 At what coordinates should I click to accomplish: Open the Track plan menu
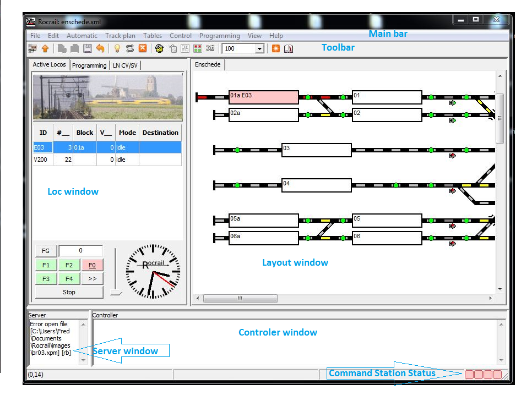120,36
